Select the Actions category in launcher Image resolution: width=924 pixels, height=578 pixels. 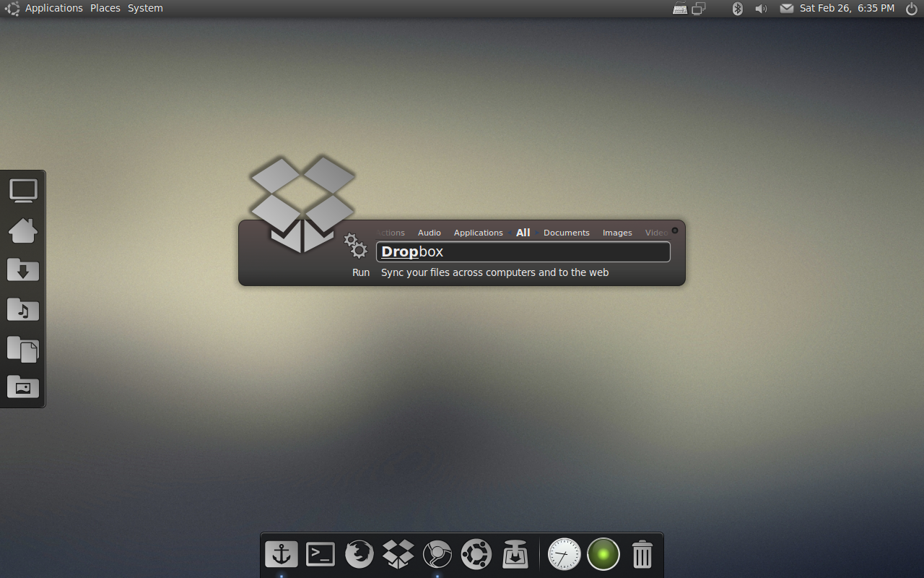tap(391, 233)
